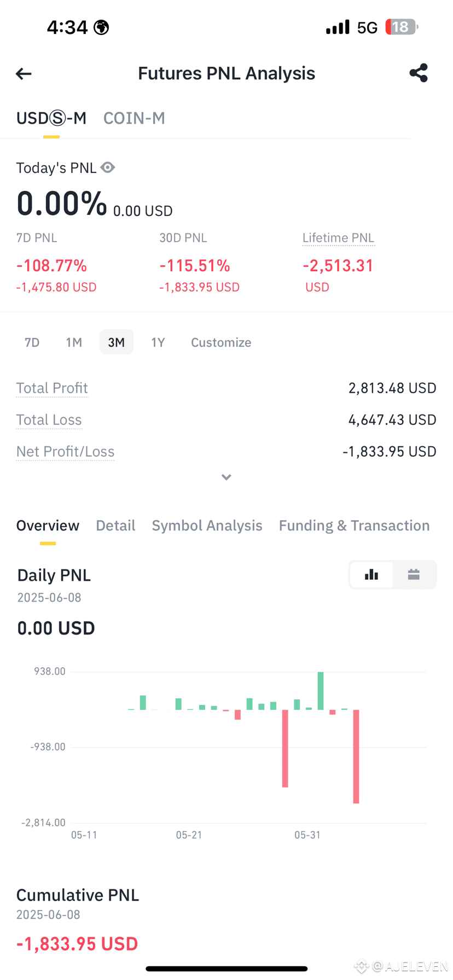Select the USDⓈ-M tab

(x=51, y=118)
